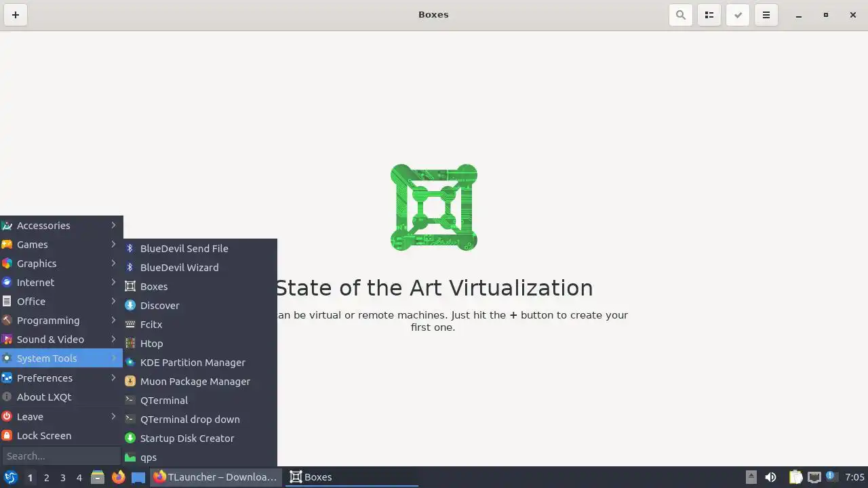Image resolution: width=868 pixels, height=488 pixels.
Task: Switch to virtual desktop 1
Action: tap(30, 478)
